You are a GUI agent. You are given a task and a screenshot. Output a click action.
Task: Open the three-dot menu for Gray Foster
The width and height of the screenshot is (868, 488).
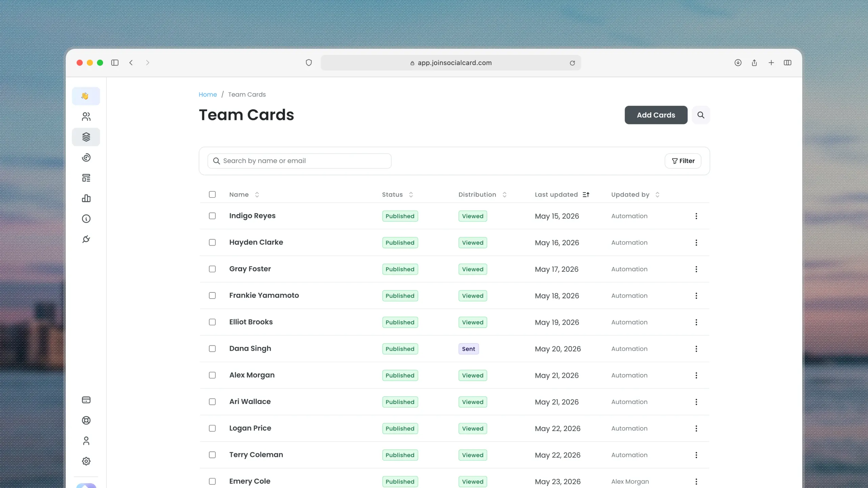click(x=696, y=269)
